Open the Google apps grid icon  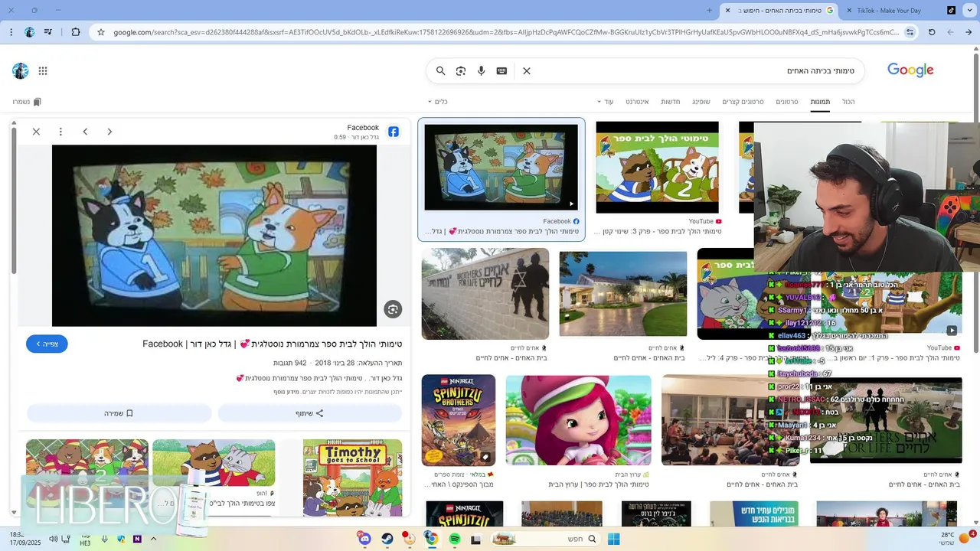(x=43, y=71)
